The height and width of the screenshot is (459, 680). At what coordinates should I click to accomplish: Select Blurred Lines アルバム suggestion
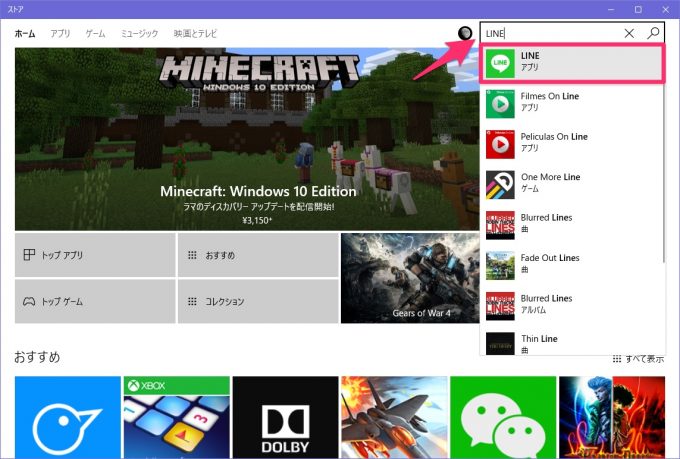coord(572,306)
